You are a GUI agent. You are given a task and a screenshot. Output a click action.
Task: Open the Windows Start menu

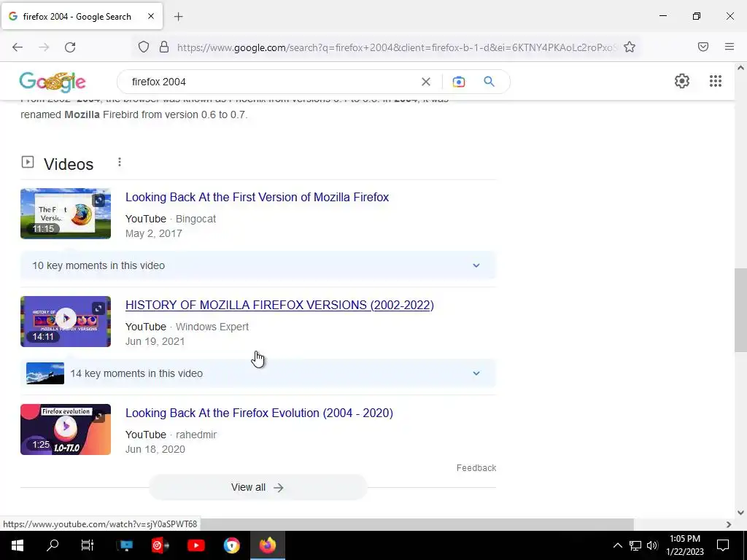[x=18, y=545]
